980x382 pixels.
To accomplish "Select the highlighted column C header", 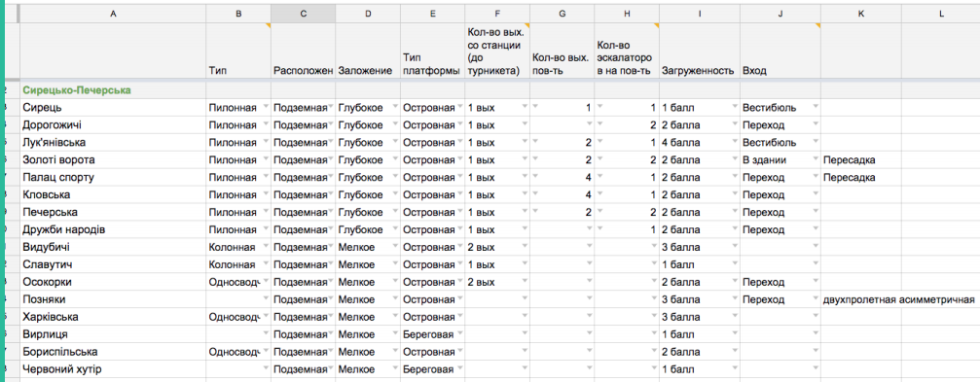I will (303, 13).
